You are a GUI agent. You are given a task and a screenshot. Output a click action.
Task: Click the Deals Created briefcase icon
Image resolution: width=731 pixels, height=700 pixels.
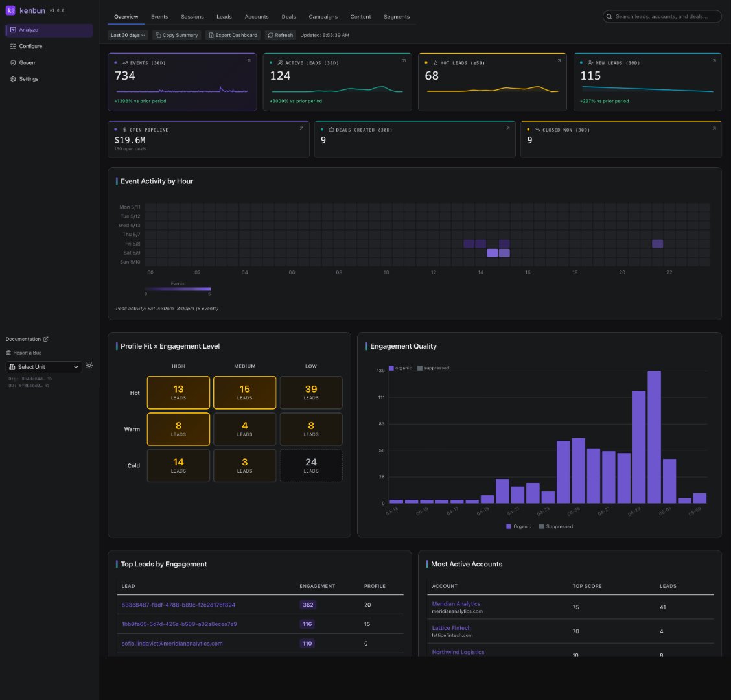click(331, 130)
